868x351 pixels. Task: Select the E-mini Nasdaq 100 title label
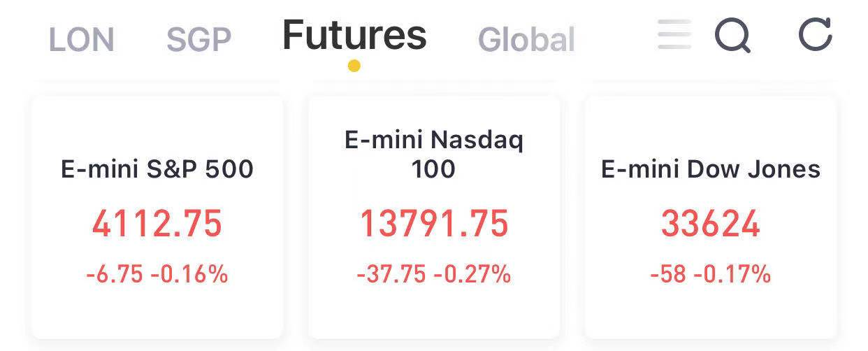pyautogui.click(x=434, y=155)
